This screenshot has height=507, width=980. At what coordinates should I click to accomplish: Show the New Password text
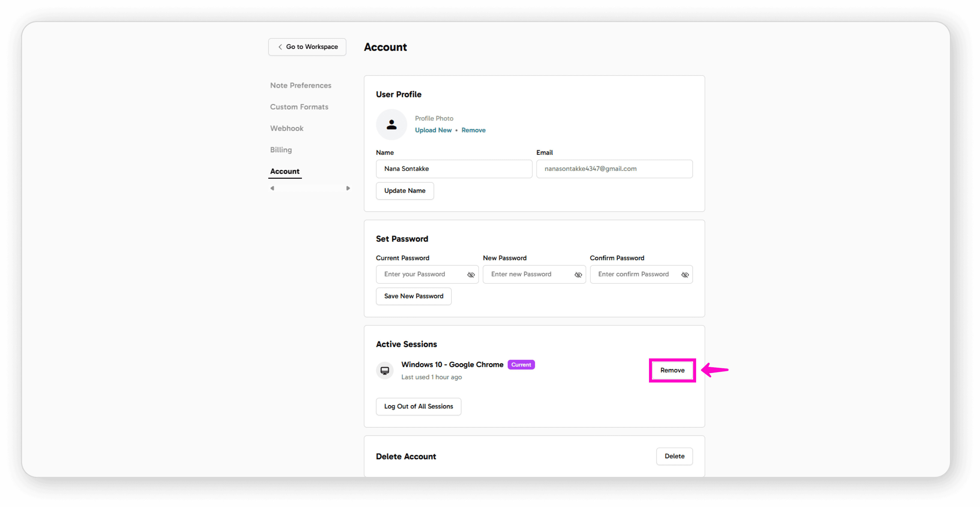578,275
